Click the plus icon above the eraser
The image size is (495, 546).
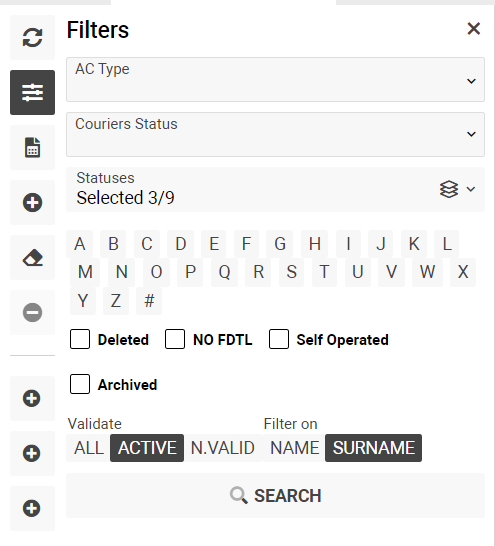point(32,202)
